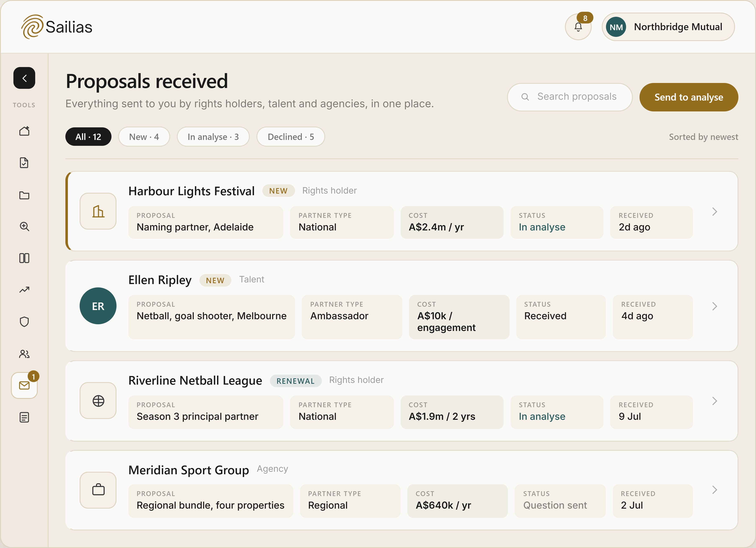Click status Question sent
The width and height of the screenshot is (756, 548).
pos(560,501)
